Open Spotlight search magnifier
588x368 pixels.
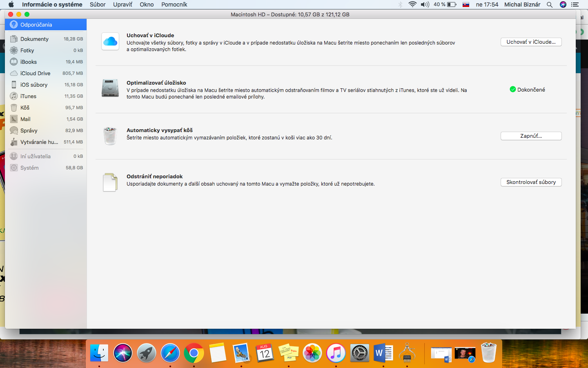coord(550,4)
